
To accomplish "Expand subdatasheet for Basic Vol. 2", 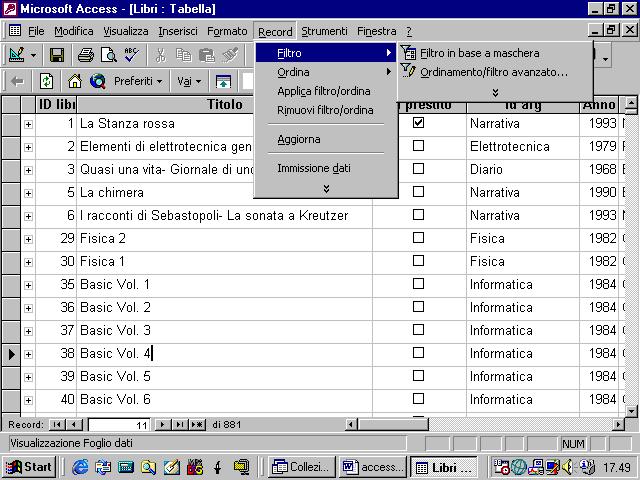I will pos(28,308).
